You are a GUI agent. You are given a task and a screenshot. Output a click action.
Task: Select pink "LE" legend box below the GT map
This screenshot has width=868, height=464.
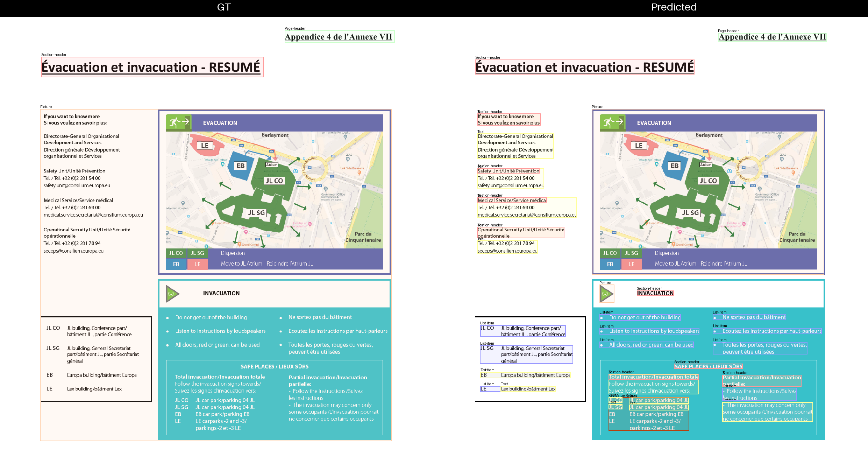(197, 264)
